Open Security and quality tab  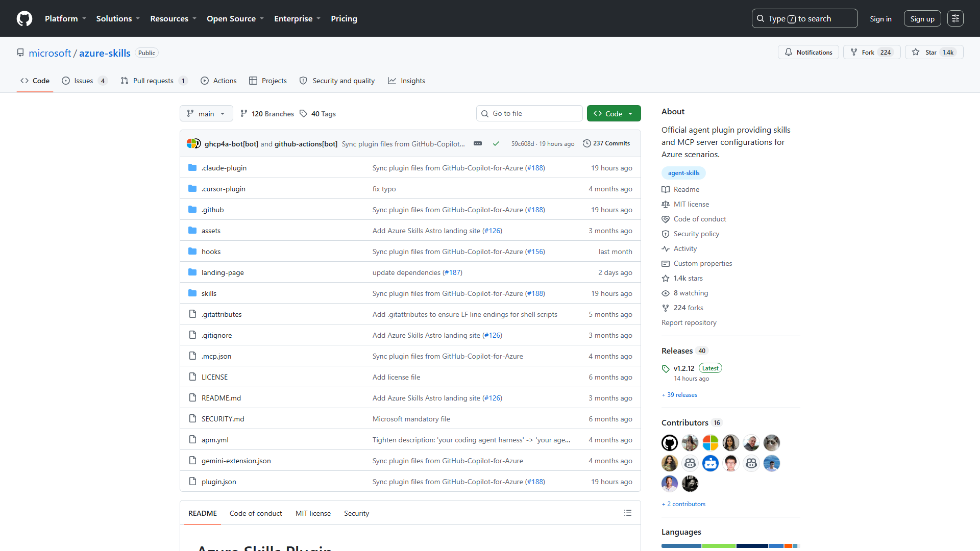point(337,81)
